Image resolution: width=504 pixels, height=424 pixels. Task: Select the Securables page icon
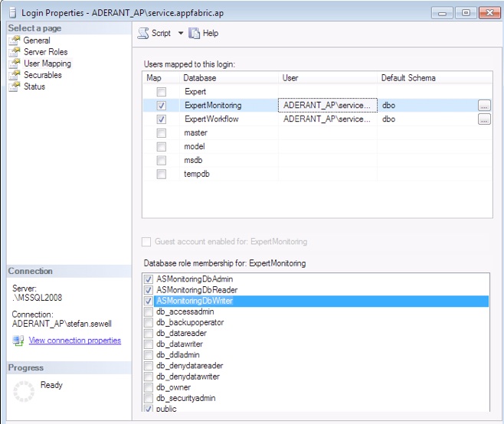14,75
